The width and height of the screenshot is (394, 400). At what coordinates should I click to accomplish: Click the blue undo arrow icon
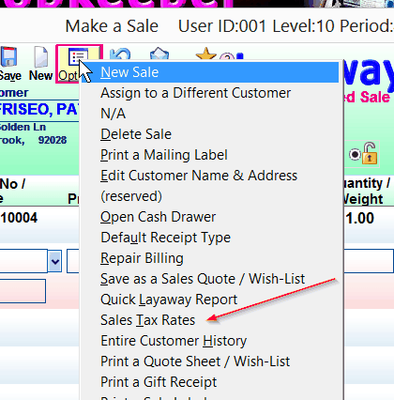pos(120,54)
